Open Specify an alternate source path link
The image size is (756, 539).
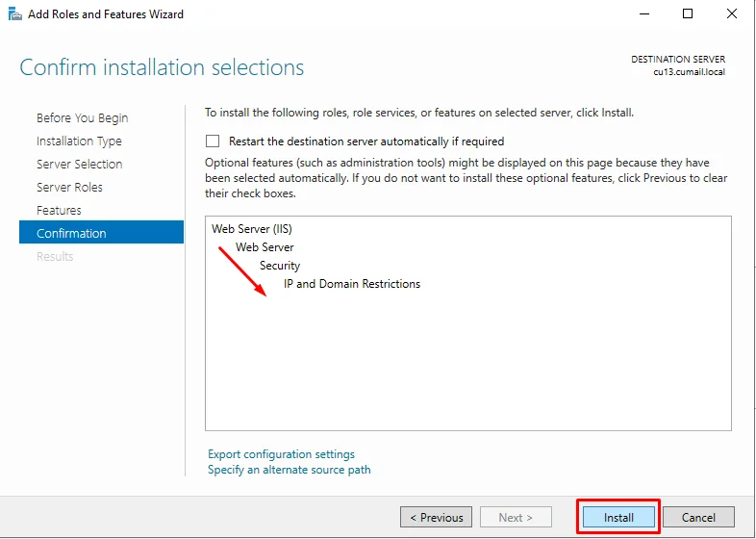[x=290, y=470]
